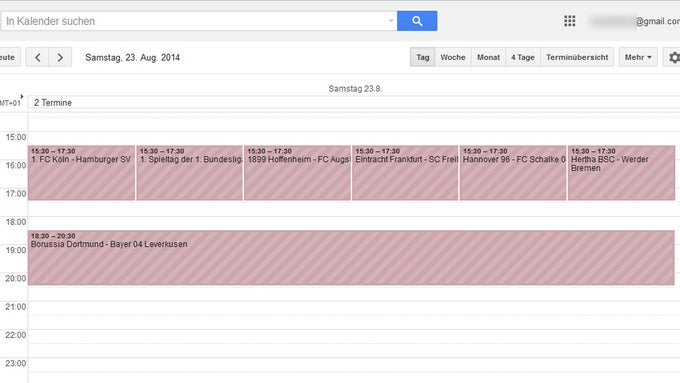
Task: Open 1. Spieltag der 1. Bundesliga event
Action: pos(190,173)
